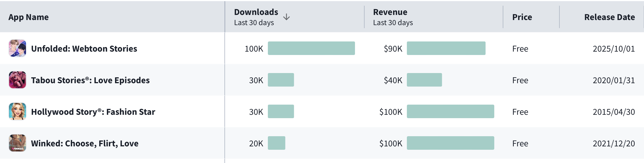Sort by the Price column header

(522, 17)
